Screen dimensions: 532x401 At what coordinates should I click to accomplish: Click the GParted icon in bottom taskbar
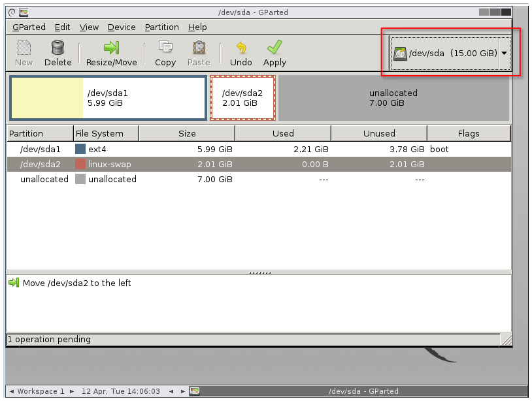(x=194, y=391)
